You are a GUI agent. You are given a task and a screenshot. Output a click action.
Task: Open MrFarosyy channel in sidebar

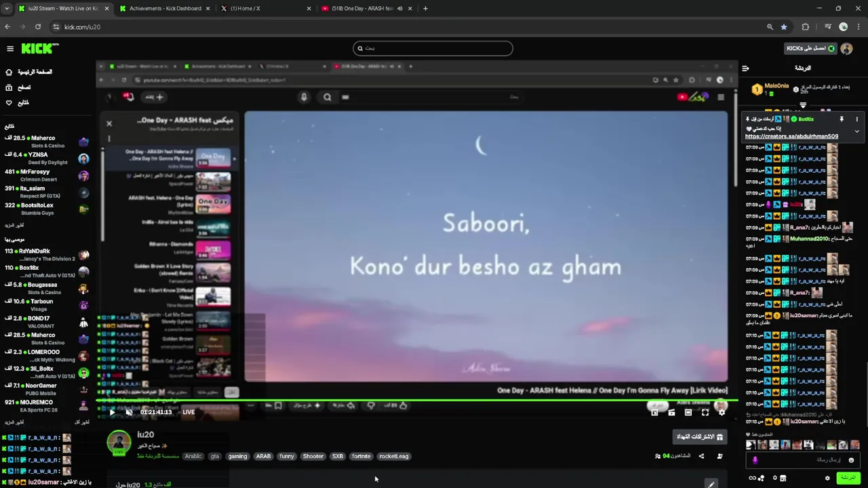coord(46,176)
